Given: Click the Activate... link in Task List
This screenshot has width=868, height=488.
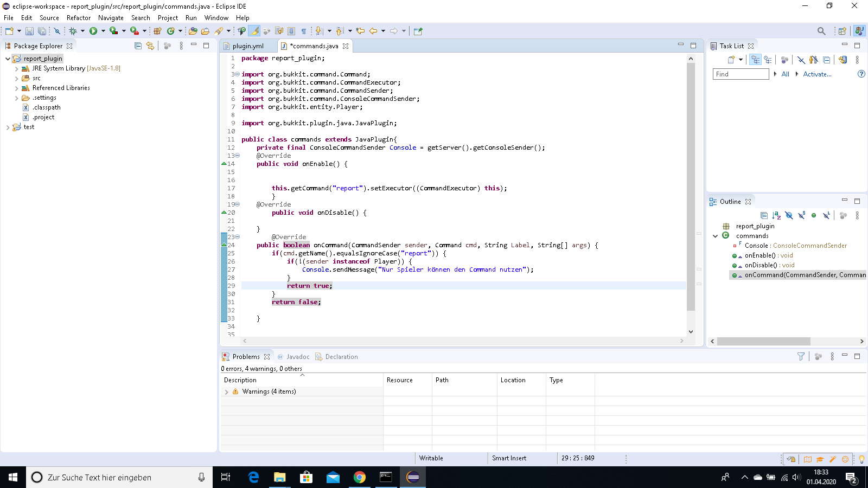Looking at the screenshot, I should 817,74.
